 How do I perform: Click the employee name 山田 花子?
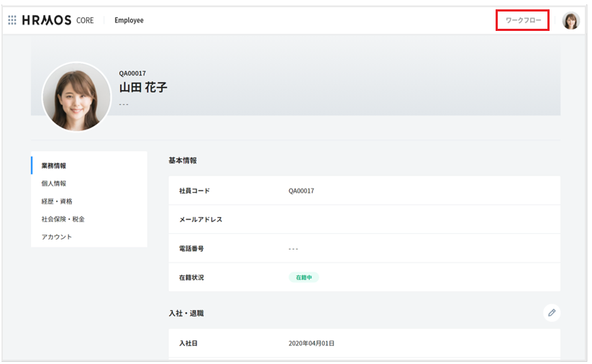point(143,87)
